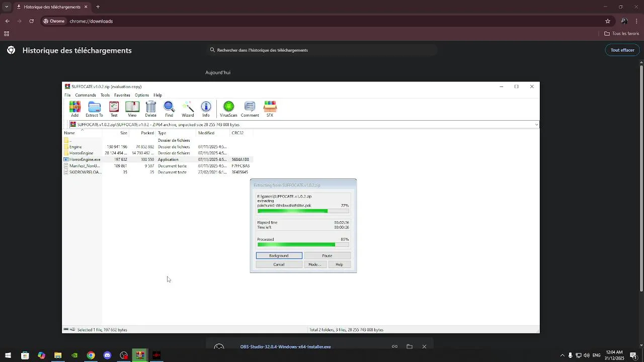Click the WinRAR taskbar icon
Image resolution: width=644 pixels, height=362 pixels.
coord(140,355)
